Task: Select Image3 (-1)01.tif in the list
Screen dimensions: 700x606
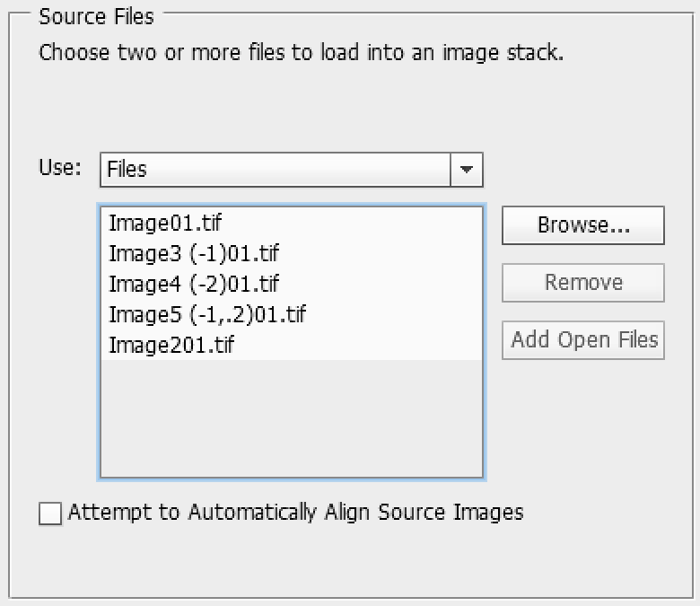Action: tap(292, 253)
